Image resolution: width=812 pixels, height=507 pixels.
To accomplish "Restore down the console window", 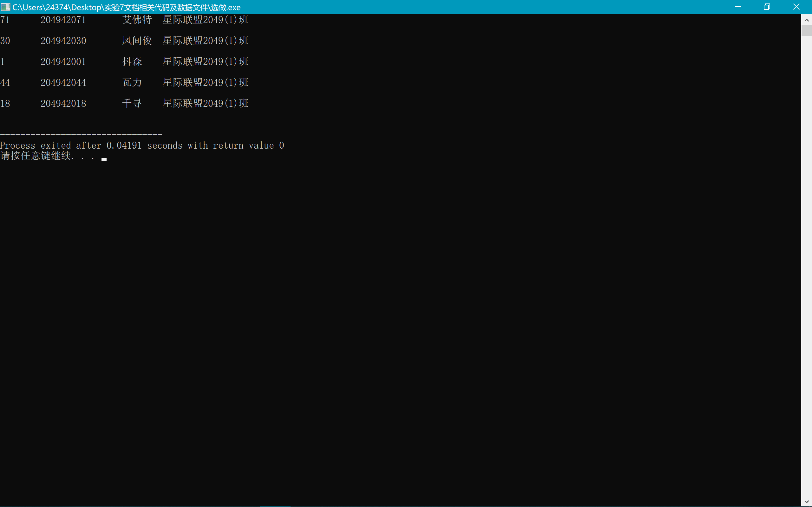I will point(767,7).
